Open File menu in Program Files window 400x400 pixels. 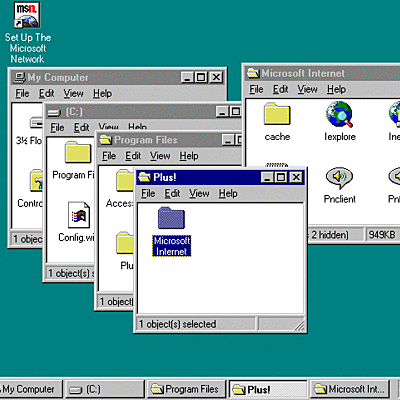pos(109,156)
